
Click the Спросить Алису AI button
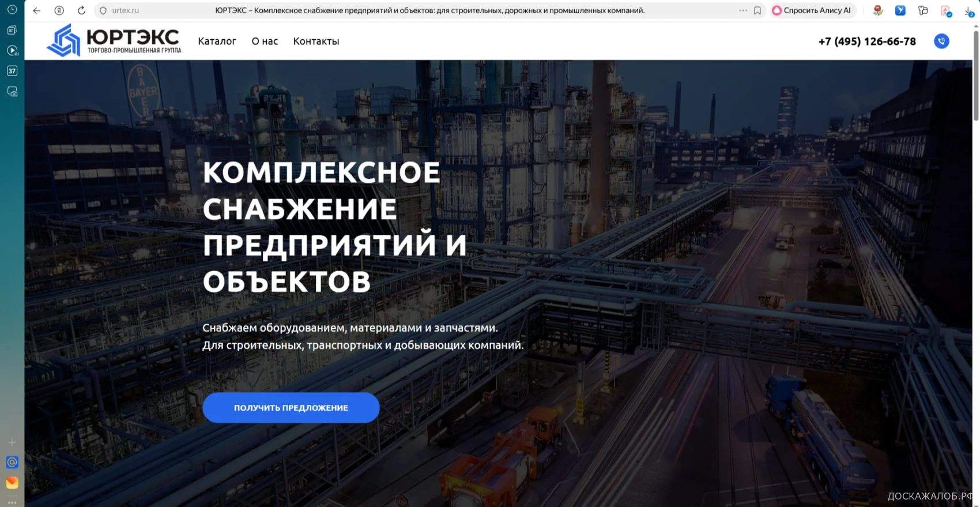(812, 10)
